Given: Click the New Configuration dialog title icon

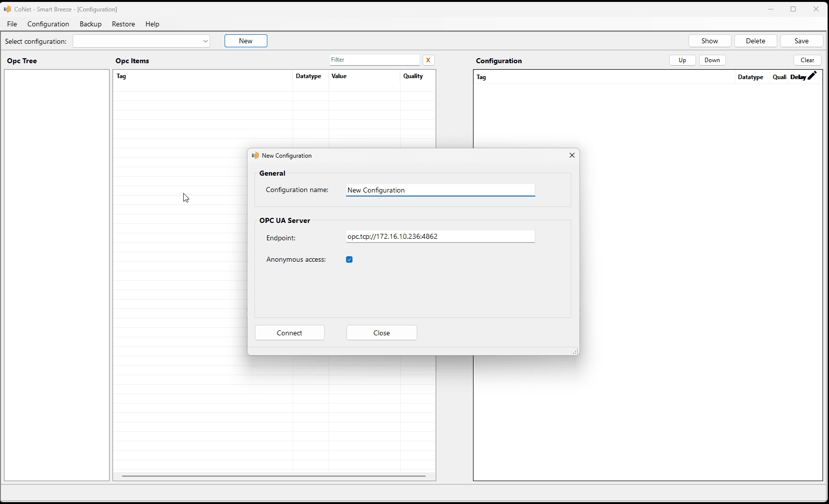Looking at the screenshot, I should 255,155.
